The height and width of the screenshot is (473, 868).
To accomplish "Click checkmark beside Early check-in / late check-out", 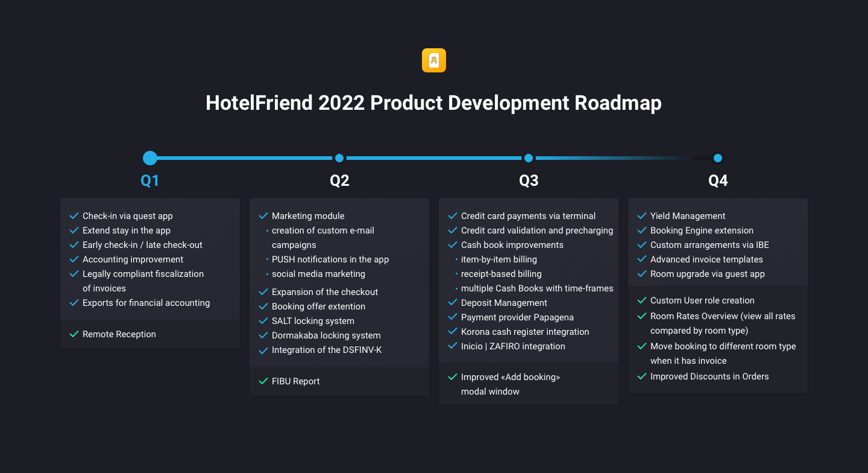I will (74, 245).
